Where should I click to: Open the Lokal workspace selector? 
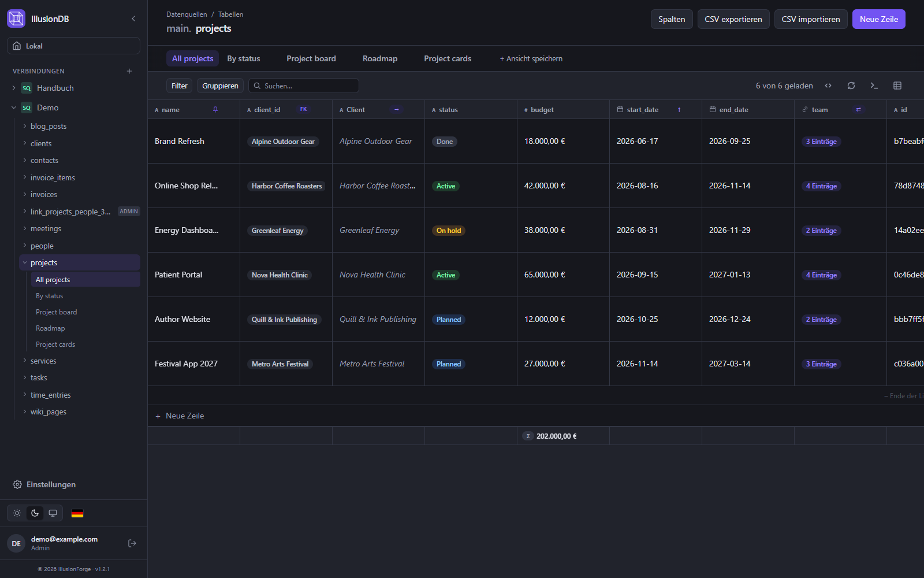tap(73, 46)
